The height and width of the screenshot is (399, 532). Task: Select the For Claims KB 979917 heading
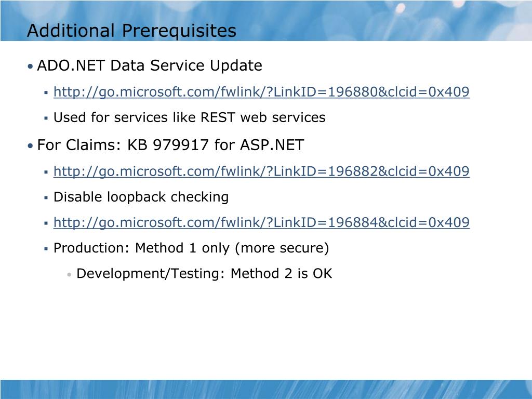coord(170,145)
